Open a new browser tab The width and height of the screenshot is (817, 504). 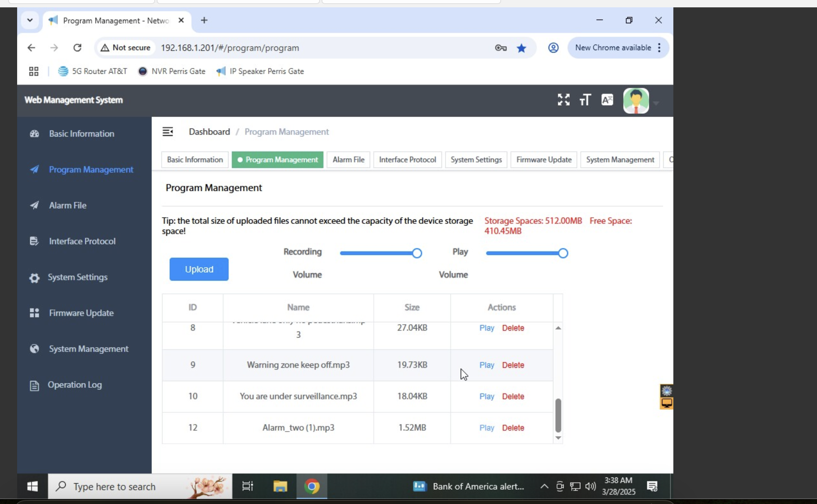click(x=204, y=20)
